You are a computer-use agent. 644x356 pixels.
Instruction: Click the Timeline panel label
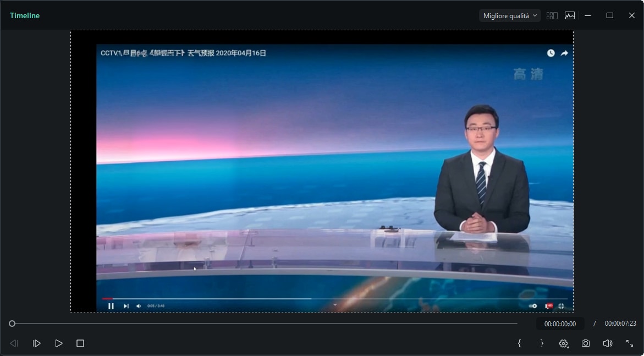[25, 16]
